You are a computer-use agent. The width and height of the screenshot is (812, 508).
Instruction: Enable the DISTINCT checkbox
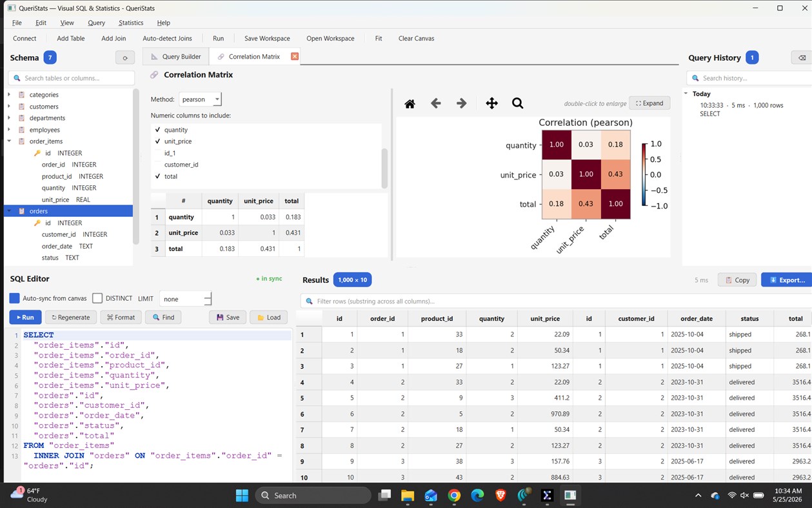pos(97,298)
